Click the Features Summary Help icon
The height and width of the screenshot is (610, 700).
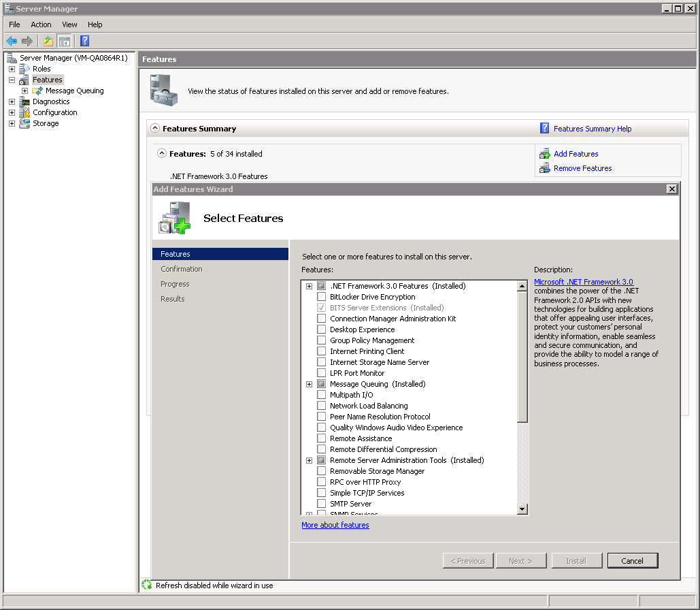point(544,129)
